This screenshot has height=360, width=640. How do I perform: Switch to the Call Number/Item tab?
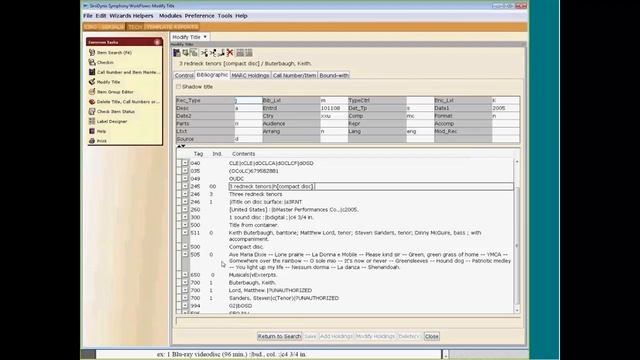click(x=294, y=76)
